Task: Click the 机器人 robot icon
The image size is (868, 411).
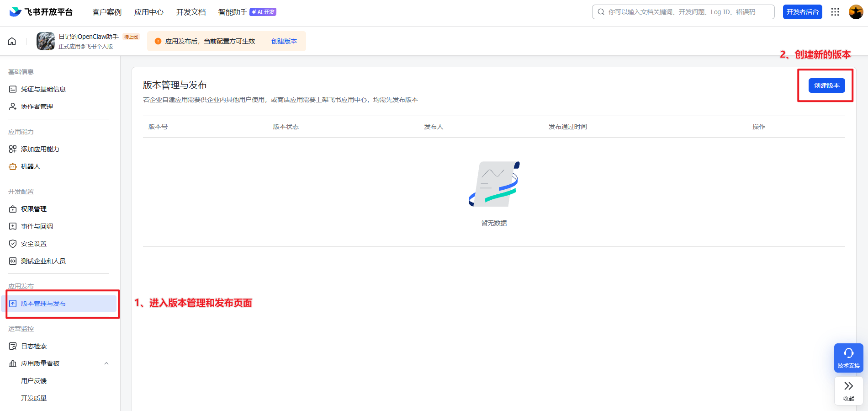Action: 13,166
